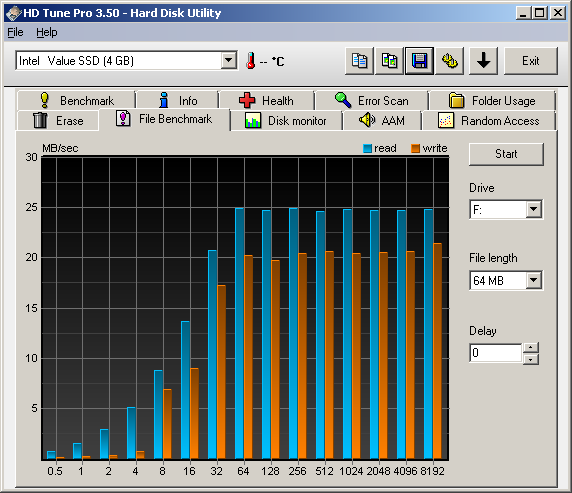Expand the Intel Value SSD drive dropdown
This screenshot has width=572, height=493.
[229, 60]
